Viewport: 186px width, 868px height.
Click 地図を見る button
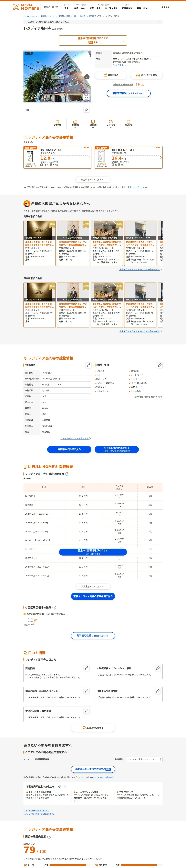[111, 75]
